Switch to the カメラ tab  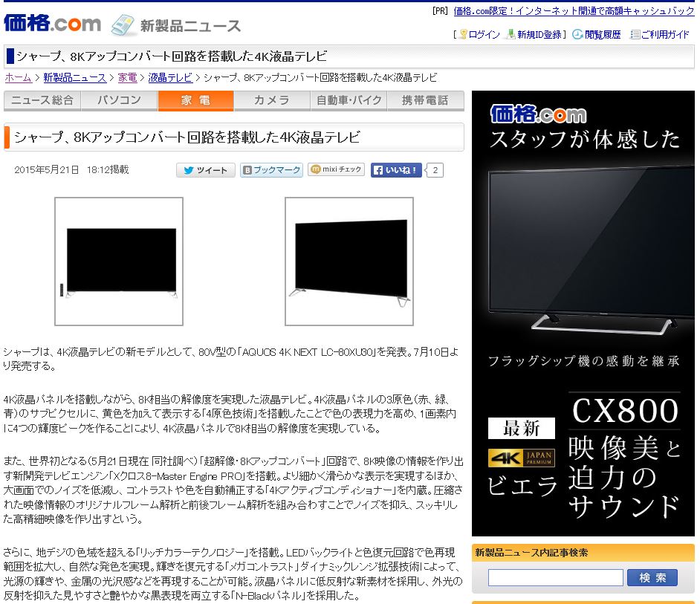point(272,100)
